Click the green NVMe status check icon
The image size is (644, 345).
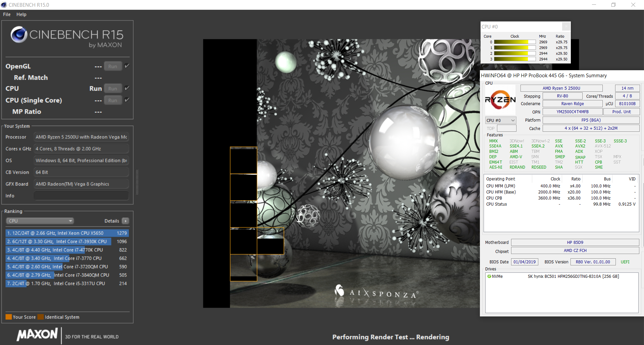point(489,276)
